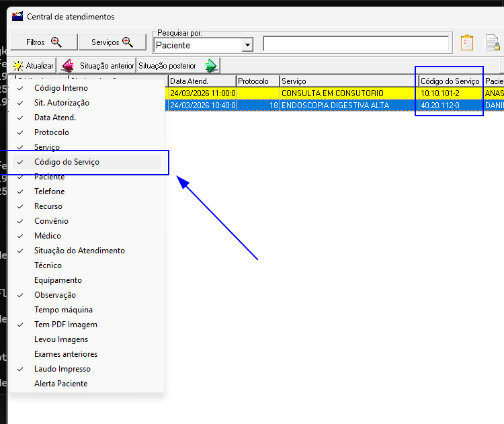Click the clipboard checklist icon
This screenshot has height=424, width=504.
tap(467, 43)
